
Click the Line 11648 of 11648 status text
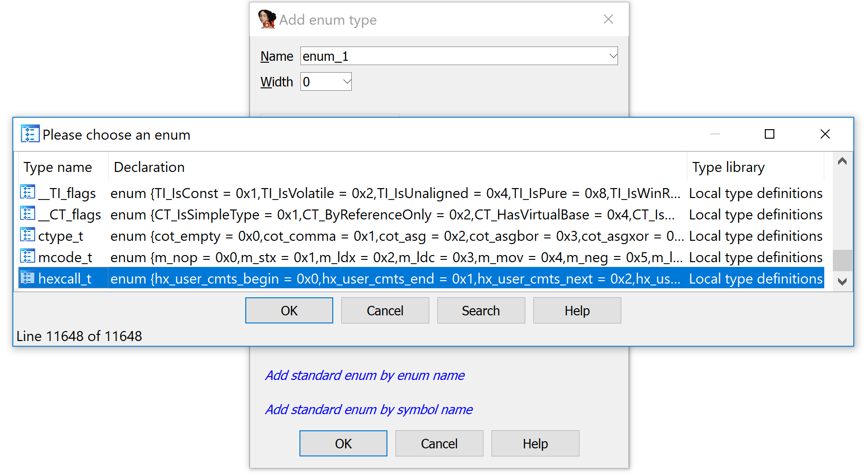(79, 336)
